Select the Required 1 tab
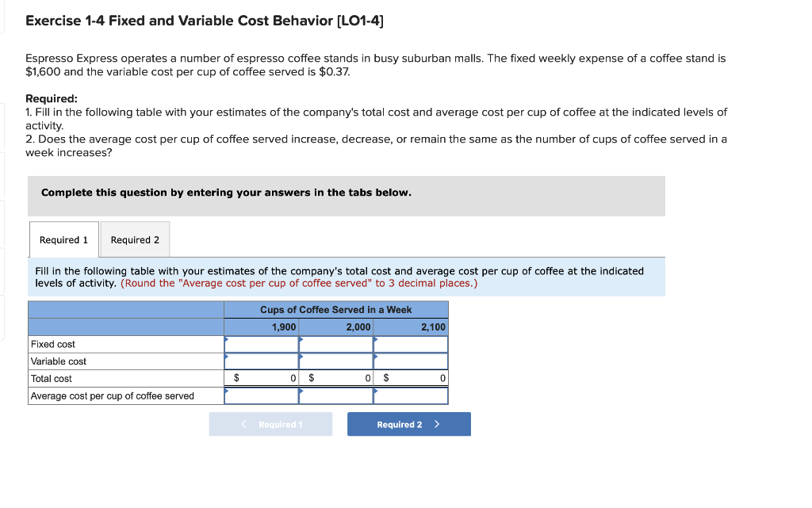Image resolution: width=812 pixels, height=508 pixels. 63,239
